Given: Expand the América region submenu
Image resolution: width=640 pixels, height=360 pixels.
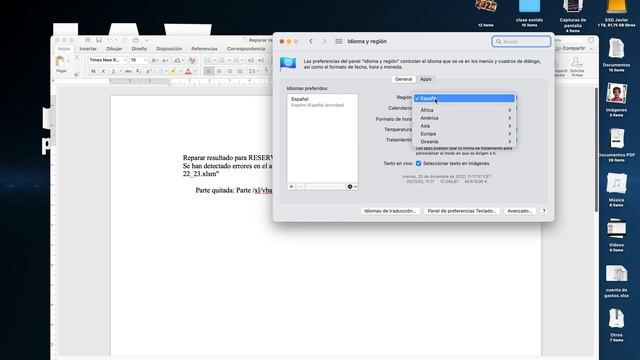Looking at the screenshot, I should (464, 118).
